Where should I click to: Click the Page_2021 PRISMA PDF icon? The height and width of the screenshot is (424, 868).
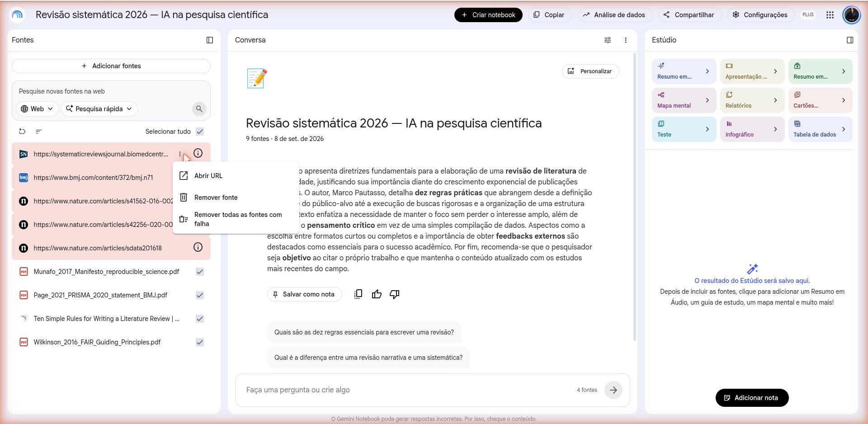tap(24, 295)
